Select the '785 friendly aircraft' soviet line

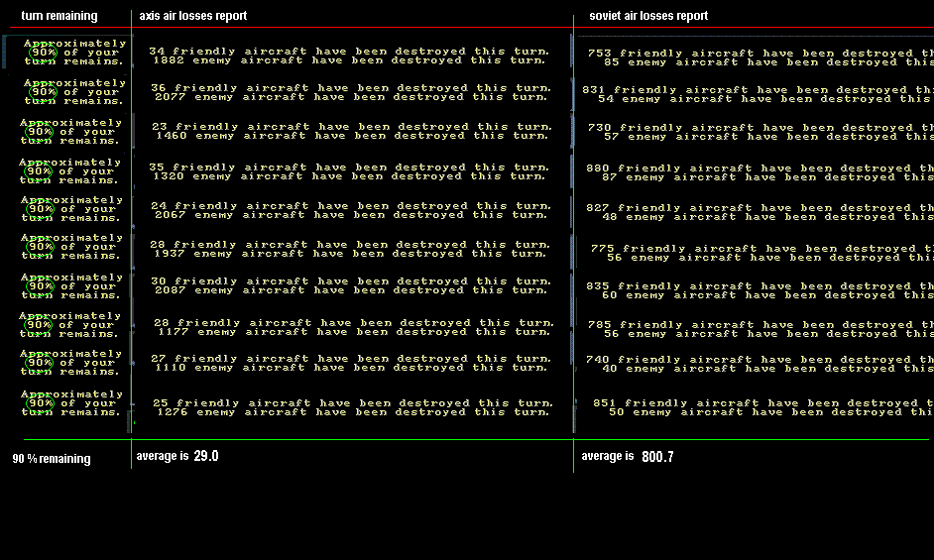click(x=760, y=325)
